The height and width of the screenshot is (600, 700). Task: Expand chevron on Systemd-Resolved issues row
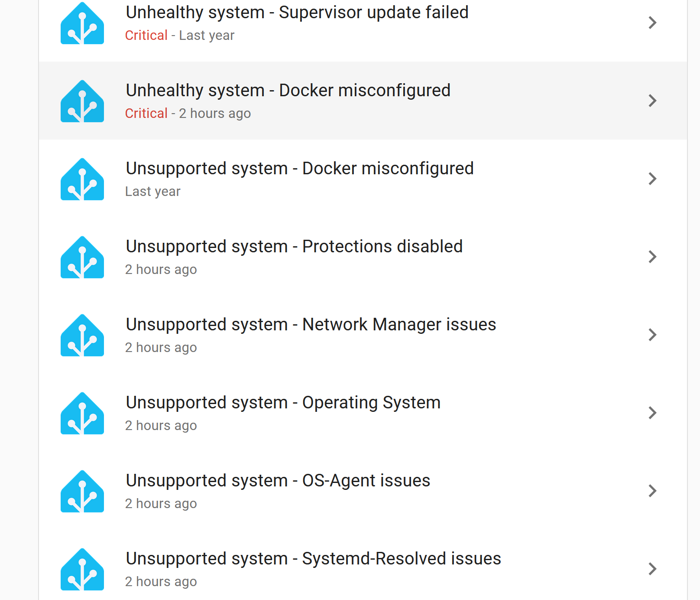coord(652,569)
